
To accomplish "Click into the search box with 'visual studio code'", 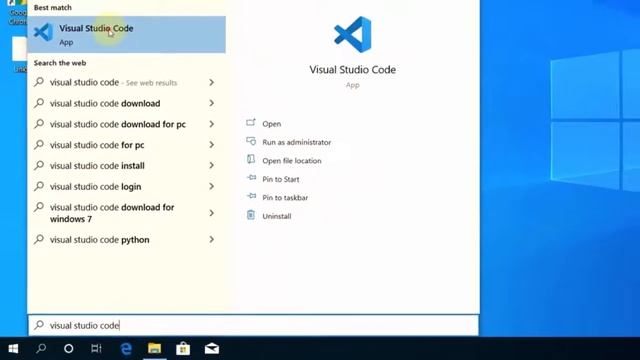I will pos(253,325).
